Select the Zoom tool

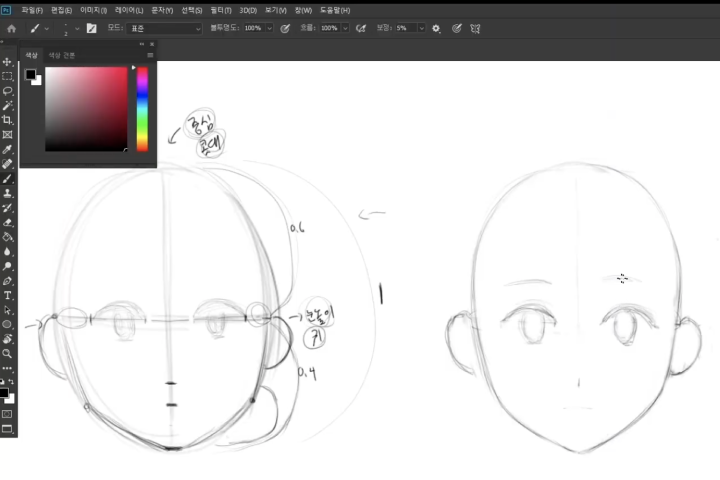tap(7, 354)
